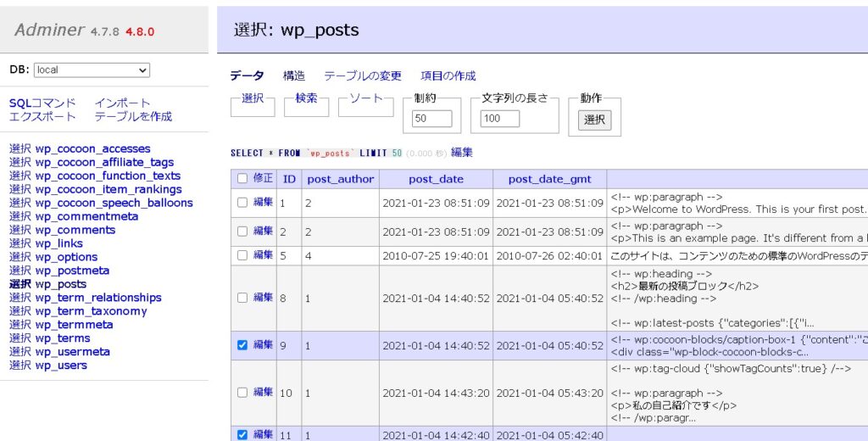Sort by the post_date column header
The height and width of the screenshot is (441, 868).
pos(436,179)
